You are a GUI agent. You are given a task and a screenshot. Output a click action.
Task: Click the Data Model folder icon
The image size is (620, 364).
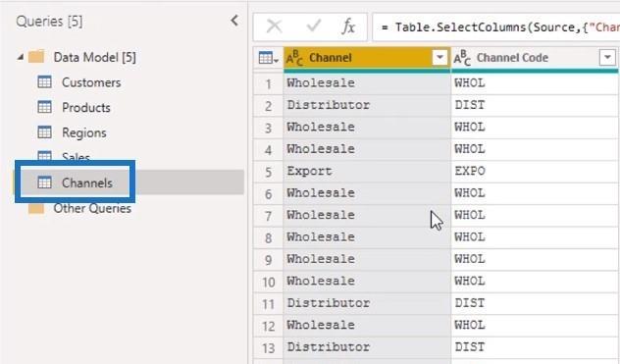(x=36, y=57)
